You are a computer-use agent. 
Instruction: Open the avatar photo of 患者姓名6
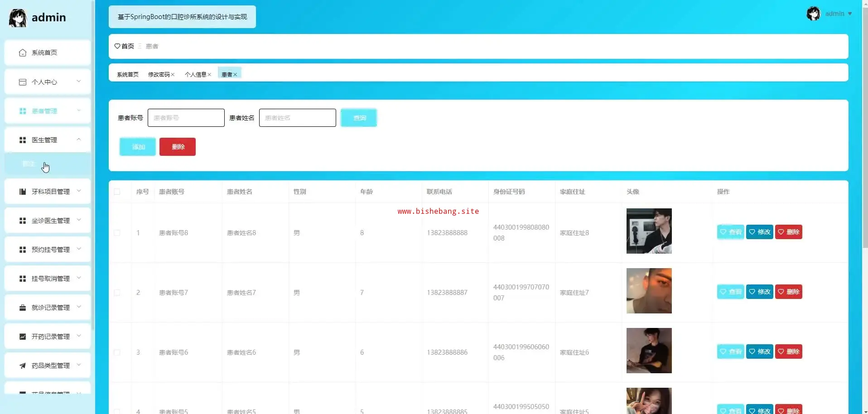649,351
